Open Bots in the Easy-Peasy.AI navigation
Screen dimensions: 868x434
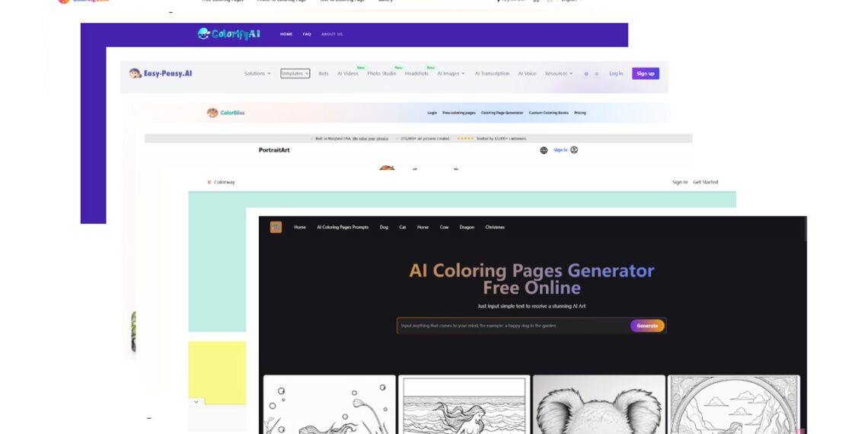pos(324,74)
